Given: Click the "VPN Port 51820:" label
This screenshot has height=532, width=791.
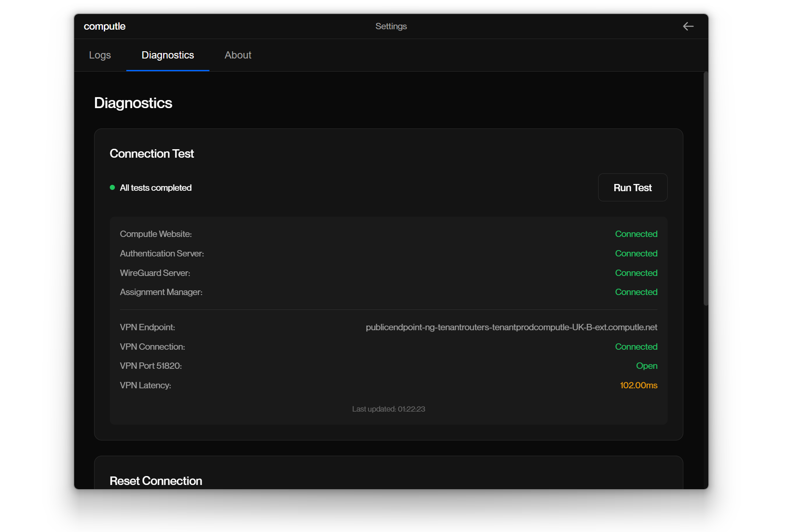Looking at the screenshot, I should click(151, 366).
